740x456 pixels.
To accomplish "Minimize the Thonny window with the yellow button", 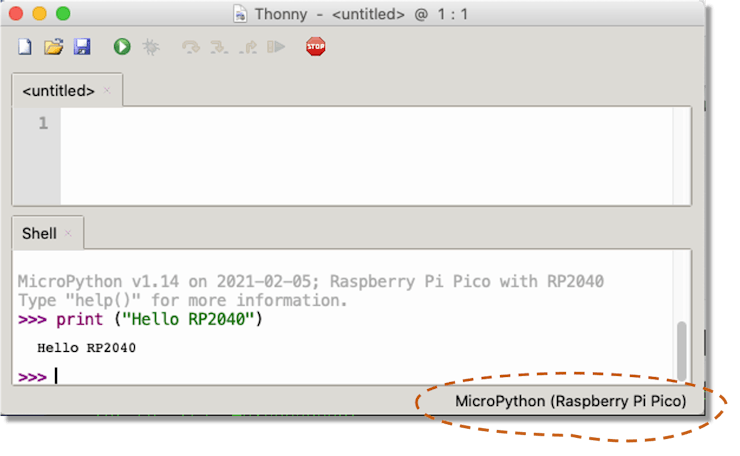I will 40,14.
